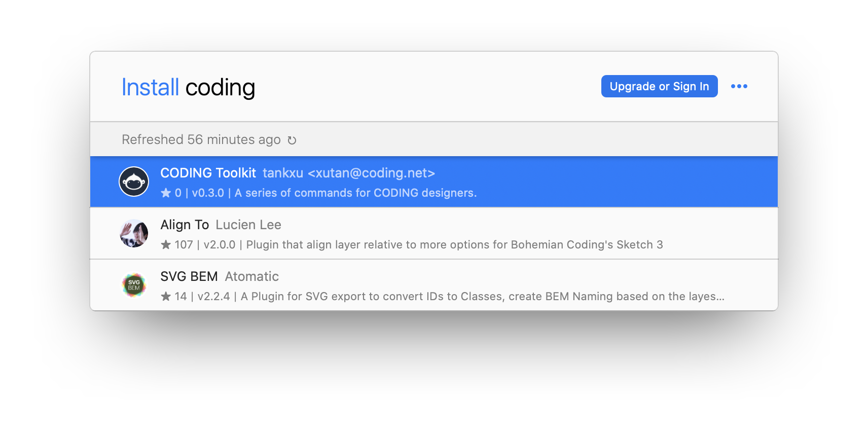Click the Lucien Lee author name
Image resolution: width=868 pixels, height=431 pixels.
[x=248, y=225]
